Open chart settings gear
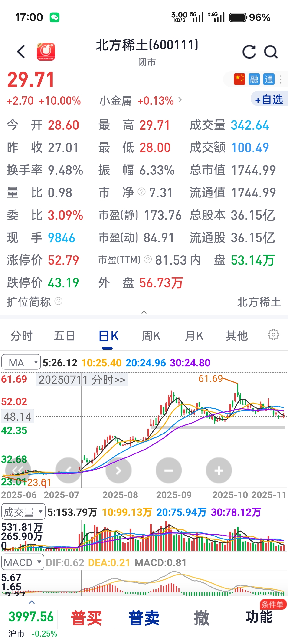288x644 pixels. pyautogui.click(x=273, y=335)
